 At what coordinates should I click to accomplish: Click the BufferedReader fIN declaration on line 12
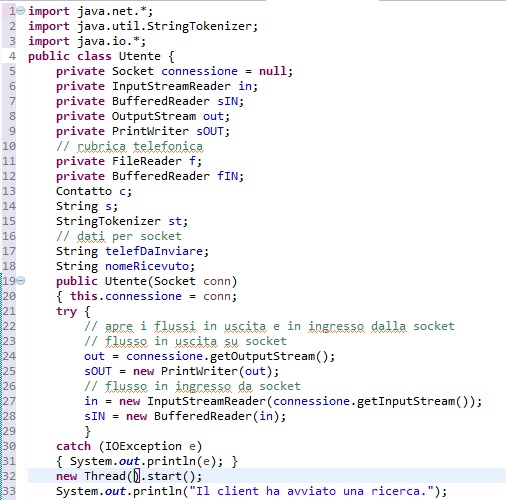click(x=150, y=176)
